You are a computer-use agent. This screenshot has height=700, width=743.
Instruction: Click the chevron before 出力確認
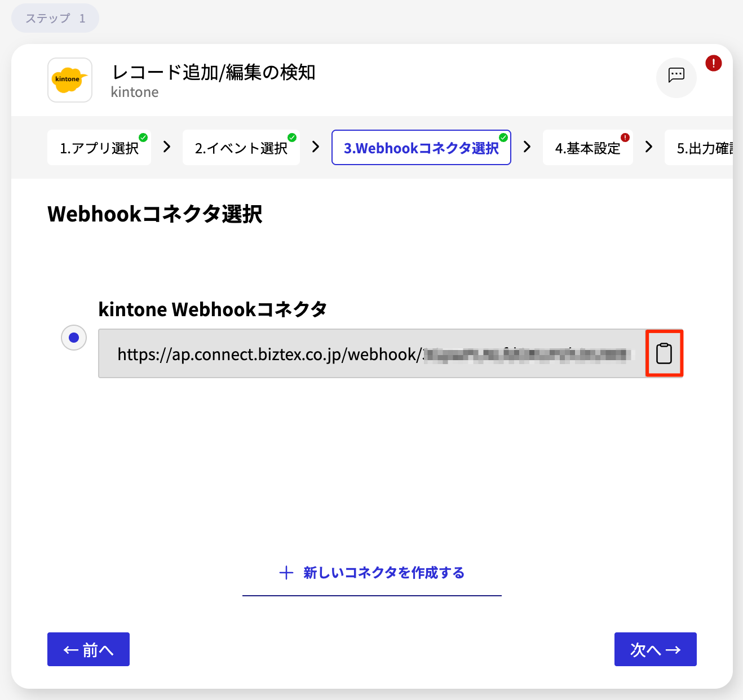[x=649, y=147]
